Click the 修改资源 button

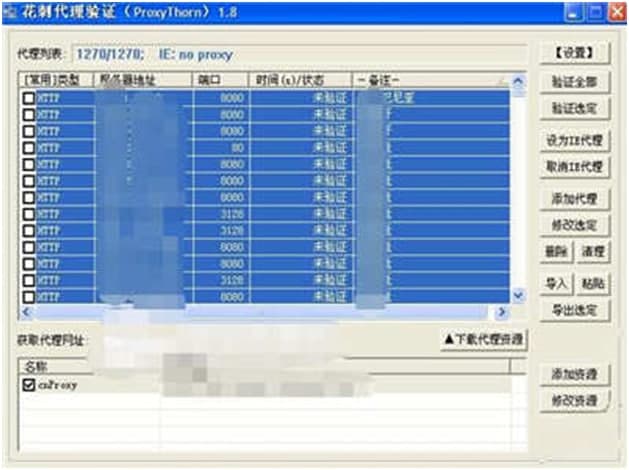point(574,400)
